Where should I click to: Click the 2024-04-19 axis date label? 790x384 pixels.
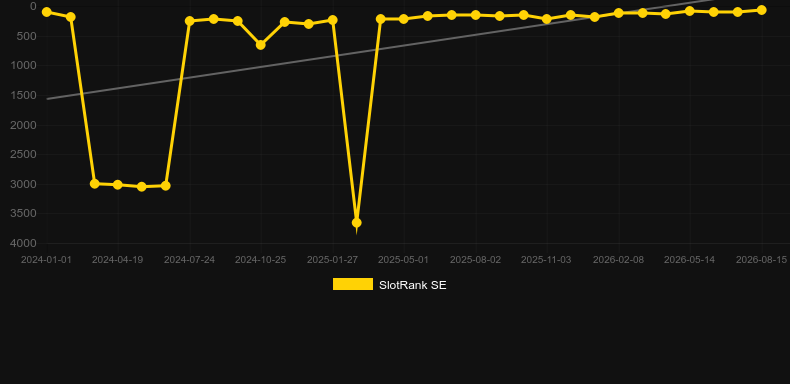pos(117,260)
